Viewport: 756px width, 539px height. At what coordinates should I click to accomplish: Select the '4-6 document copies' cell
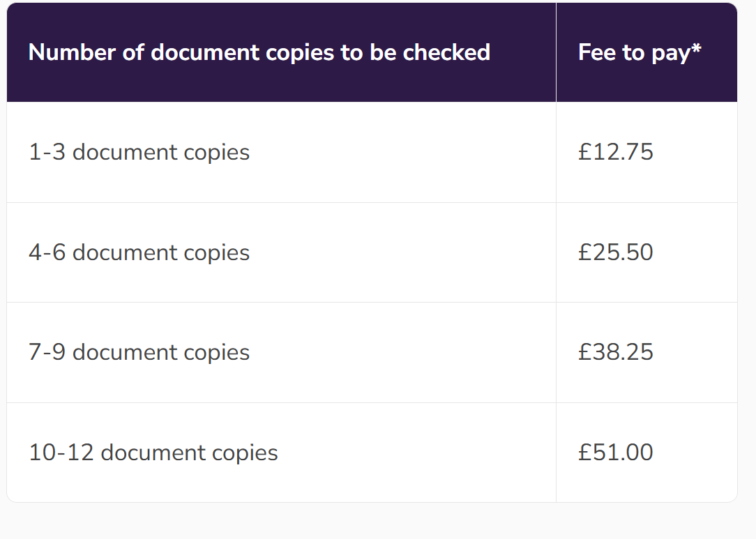pyautogui.click(x=139, y=252)
